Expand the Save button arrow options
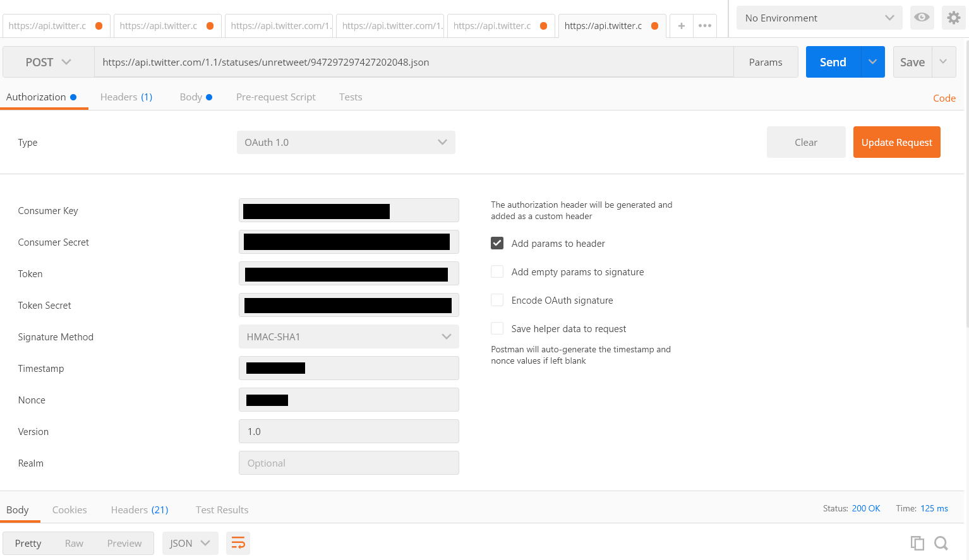 tap(944, 62)
